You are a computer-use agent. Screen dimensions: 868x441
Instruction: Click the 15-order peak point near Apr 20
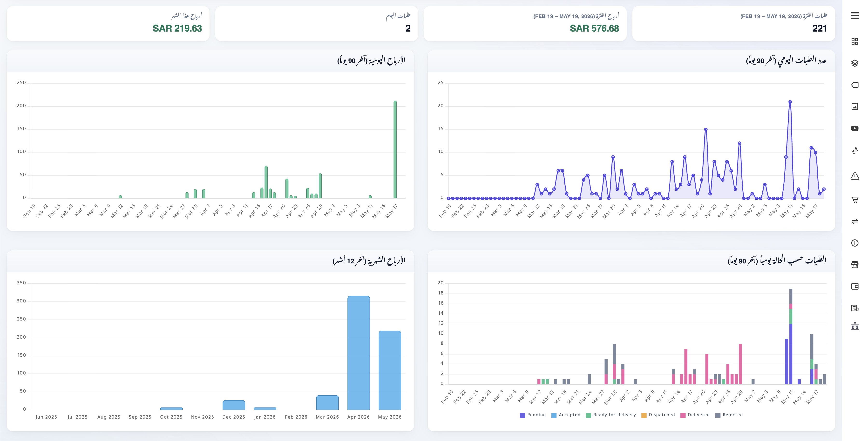(705, 129)
